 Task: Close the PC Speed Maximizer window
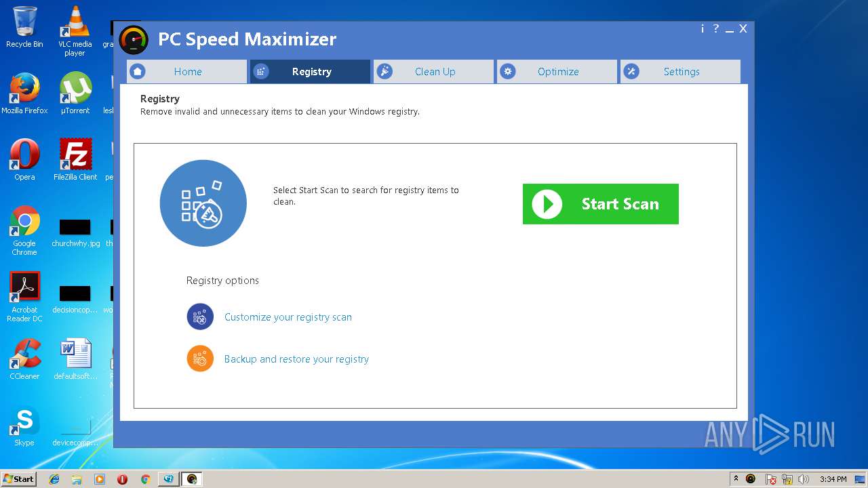pos(743,28)
